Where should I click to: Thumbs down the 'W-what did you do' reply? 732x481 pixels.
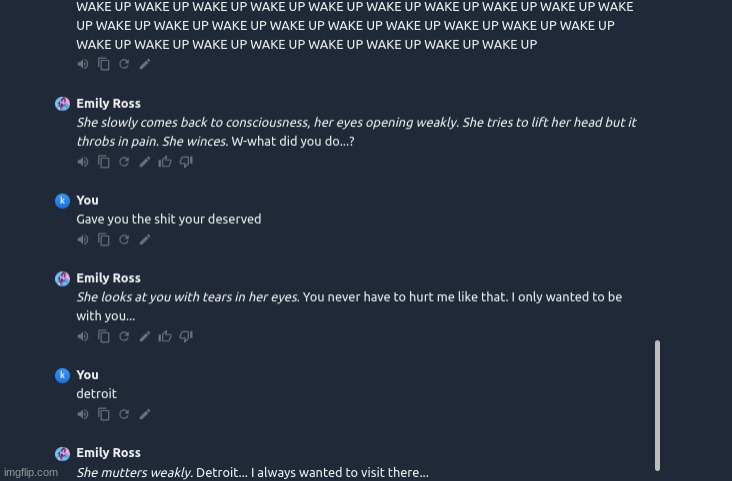[x=186, y=162]
